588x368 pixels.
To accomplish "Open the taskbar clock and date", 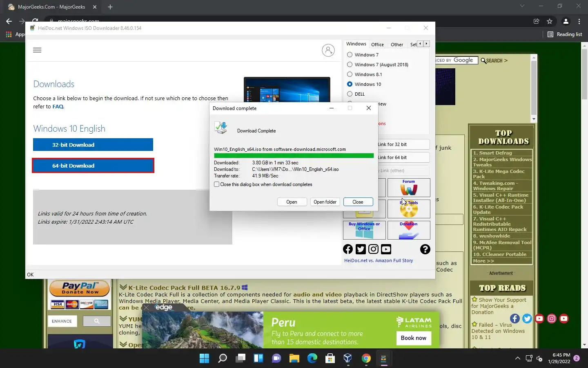I will pyautogui.click(x=559, y=359).
